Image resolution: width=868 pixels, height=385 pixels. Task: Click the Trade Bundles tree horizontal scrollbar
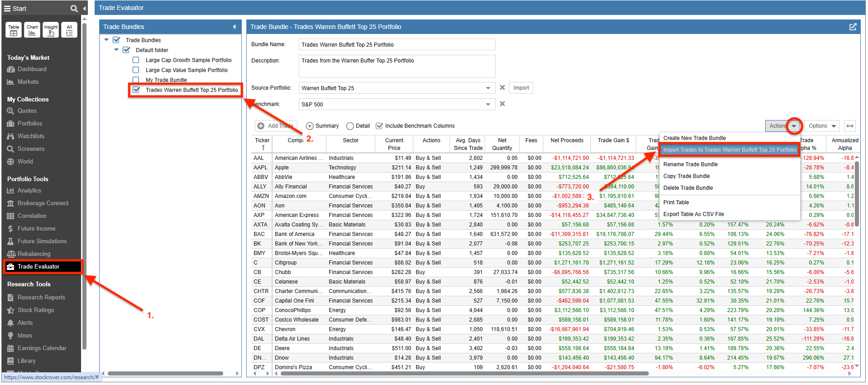click(165, 374)
